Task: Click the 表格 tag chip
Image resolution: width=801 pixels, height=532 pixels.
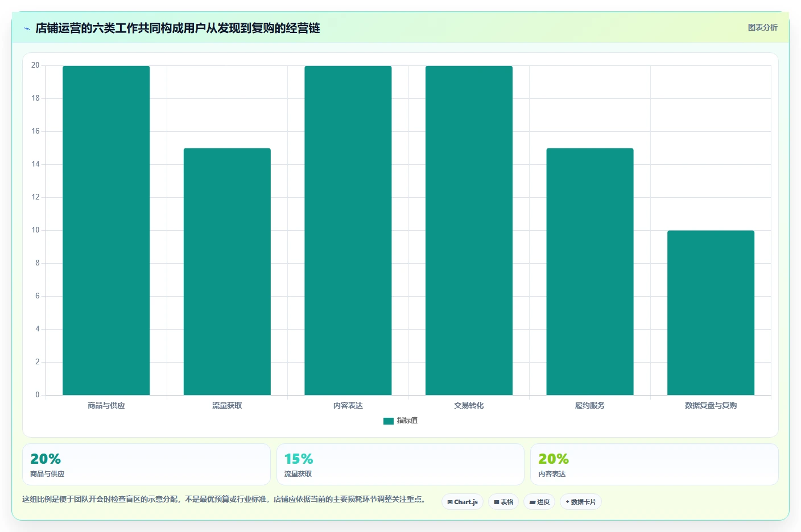Action: [x=503, y=502]
